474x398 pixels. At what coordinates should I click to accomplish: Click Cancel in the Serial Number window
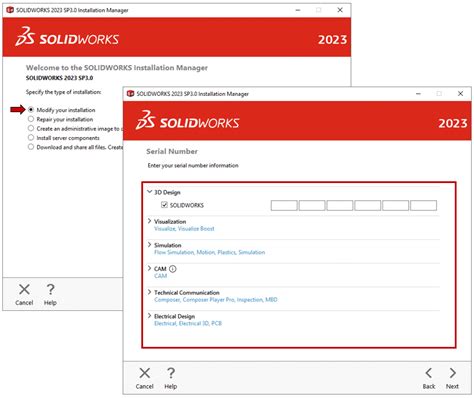[144, 378]
